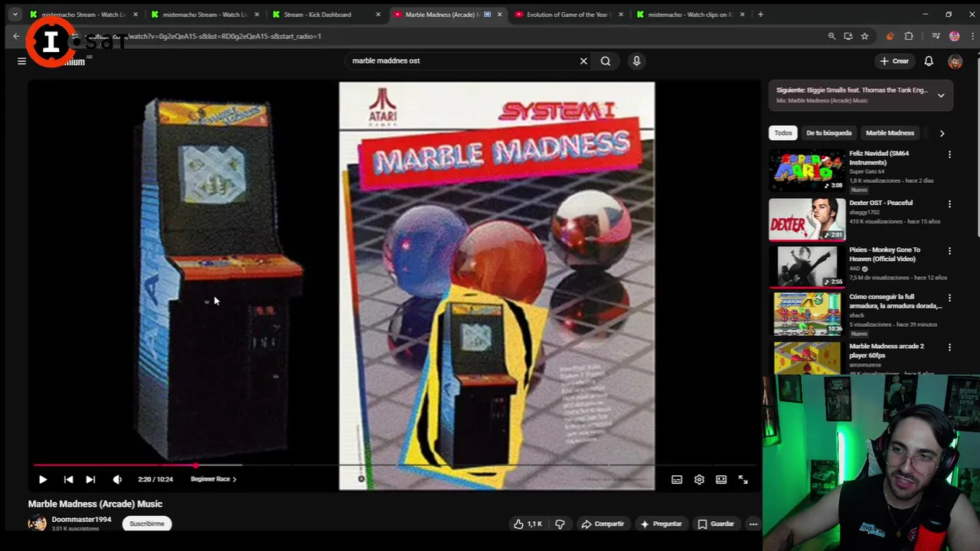Select the Todos filter chip

tap(782, 133)
